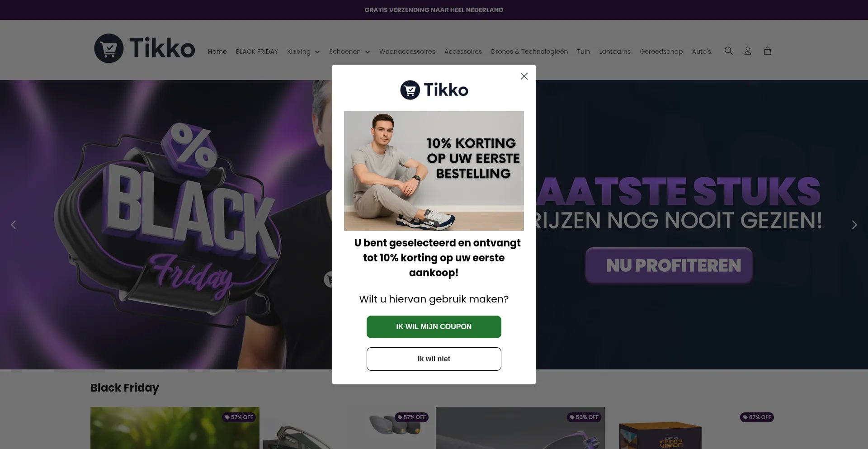Open the Lantaarns menu item
This screenshot has width=868, height=449.
(615, 52)
